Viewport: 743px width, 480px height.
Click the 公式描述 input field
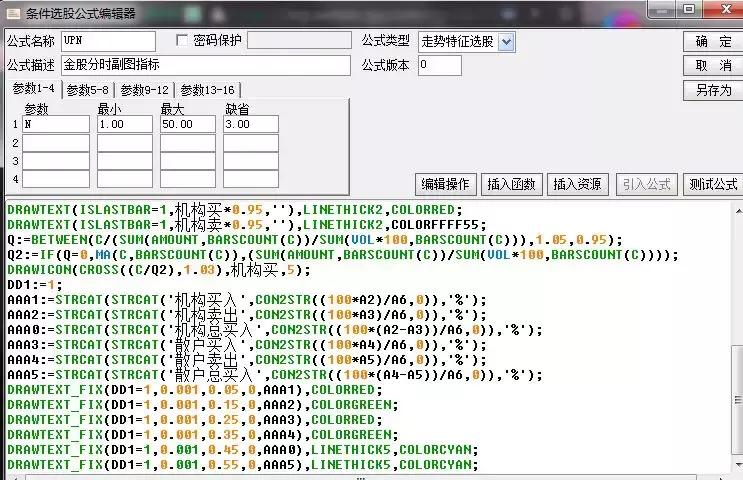[x=206, y=65]
